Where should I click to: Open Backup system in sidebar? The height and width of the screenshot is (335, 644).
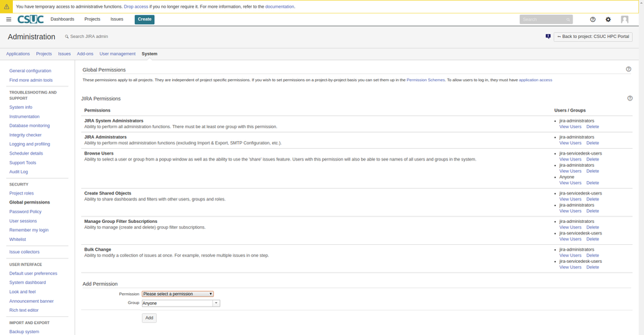pyautogui.click(x=24, y=332)
